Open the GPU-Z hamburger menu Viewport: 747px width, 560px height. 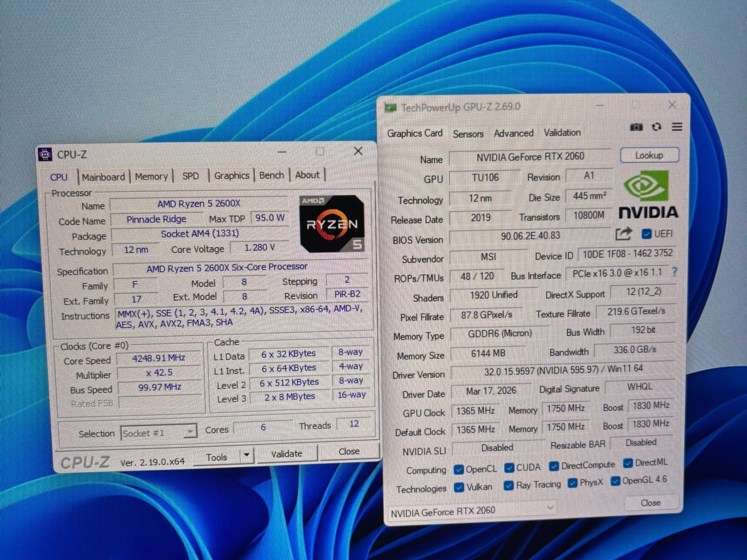(677, 127)
